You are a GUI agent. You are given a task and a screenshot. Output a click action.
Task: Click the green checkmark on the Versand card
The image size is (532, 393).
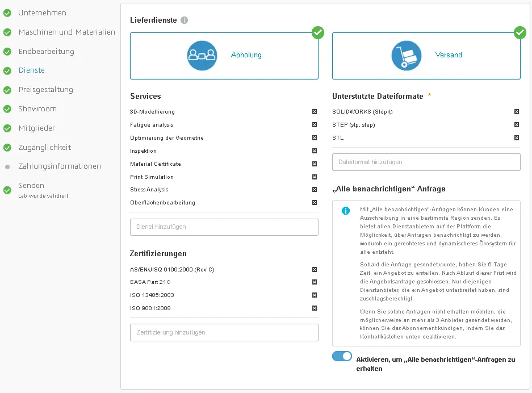tap(520, 32)
